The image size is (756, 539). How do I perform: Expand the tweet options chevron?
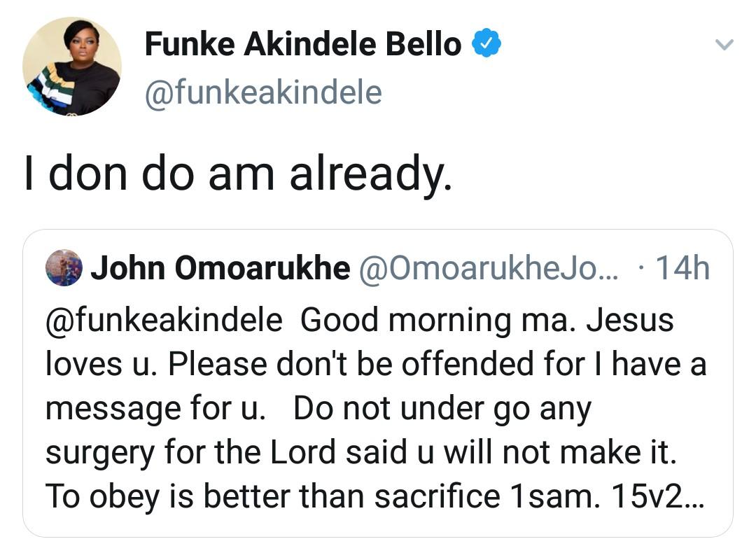pyautogui.click(x=724, y=45)
